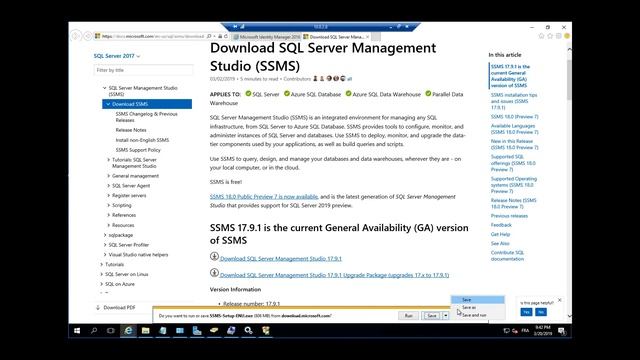Expand Visual Studio native helpers node

[x=105, y=255]
